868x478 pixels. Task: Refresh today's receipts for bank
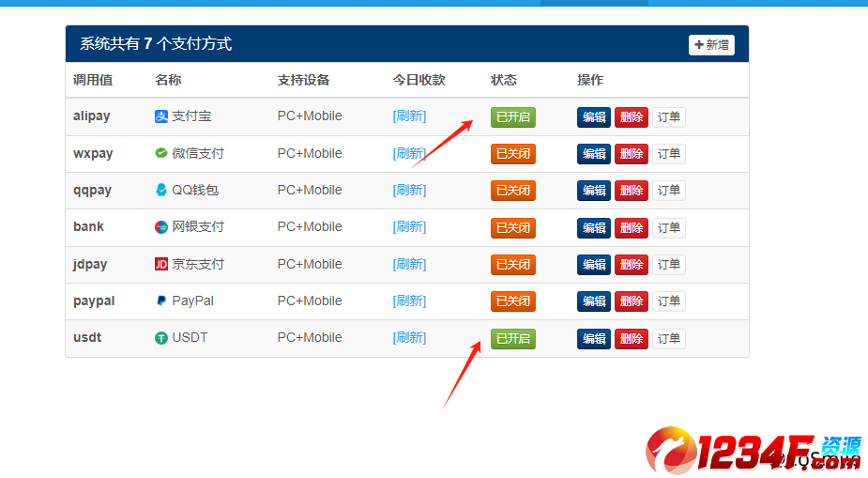click(x=410, y=227)
